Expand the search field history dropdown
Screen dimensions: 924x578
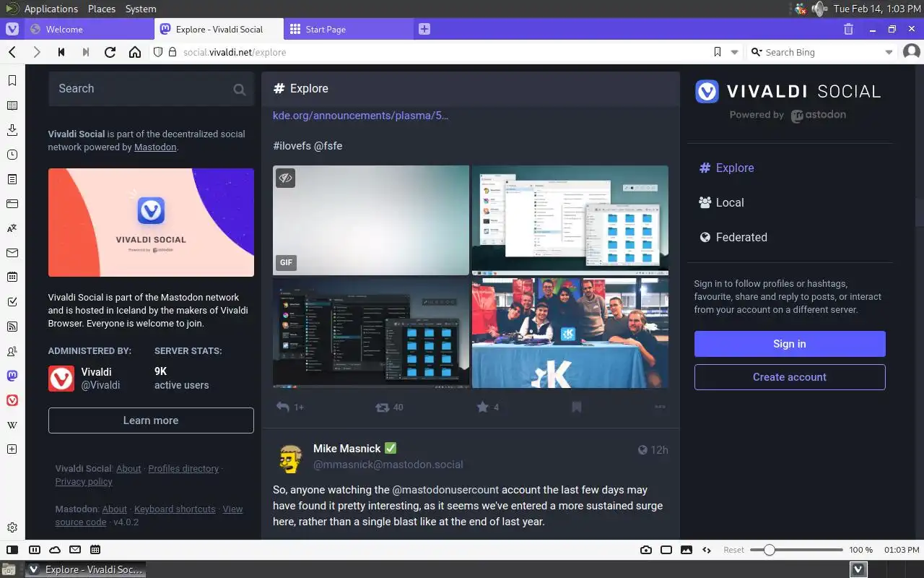click(889, 52)
